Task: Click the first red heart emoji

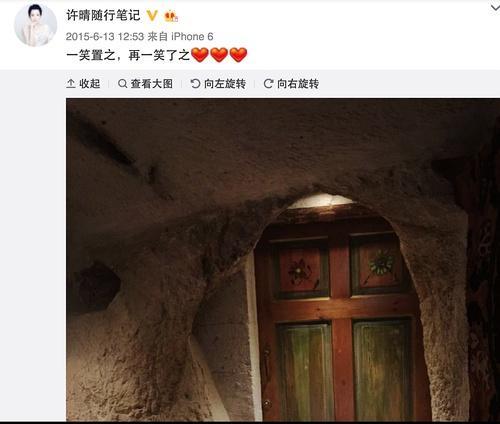Action: 200,55
